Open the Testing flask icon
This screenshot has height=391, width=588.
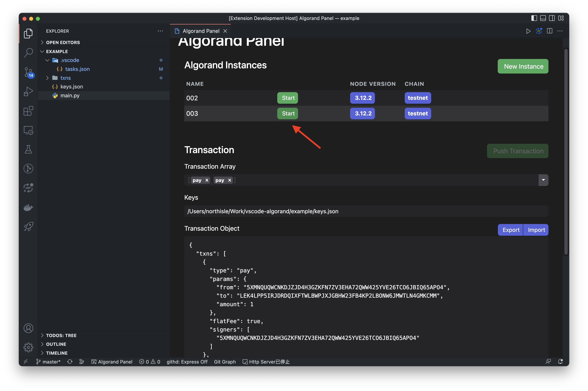[28, 149]
